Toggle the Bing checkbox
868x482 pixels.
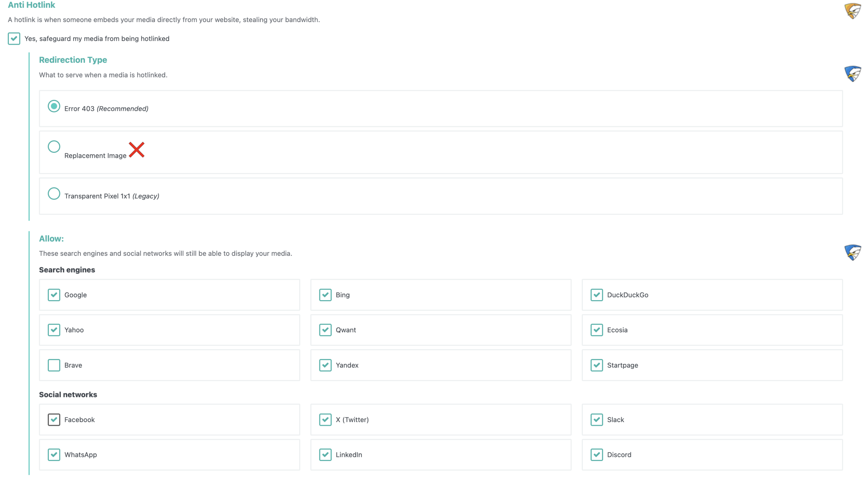325,295
